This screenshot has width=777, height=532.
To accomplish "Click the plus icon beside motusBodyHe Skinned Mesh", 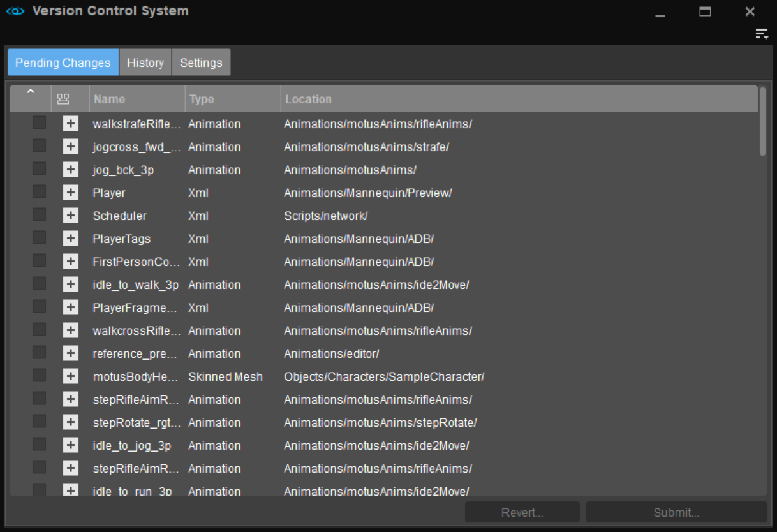I will tap(71, 377).
